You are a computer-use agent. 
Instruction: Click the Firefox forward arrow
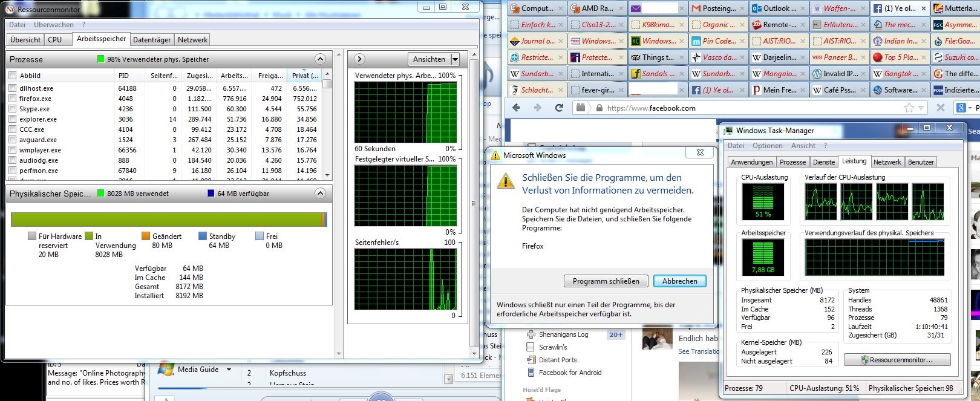538,108
